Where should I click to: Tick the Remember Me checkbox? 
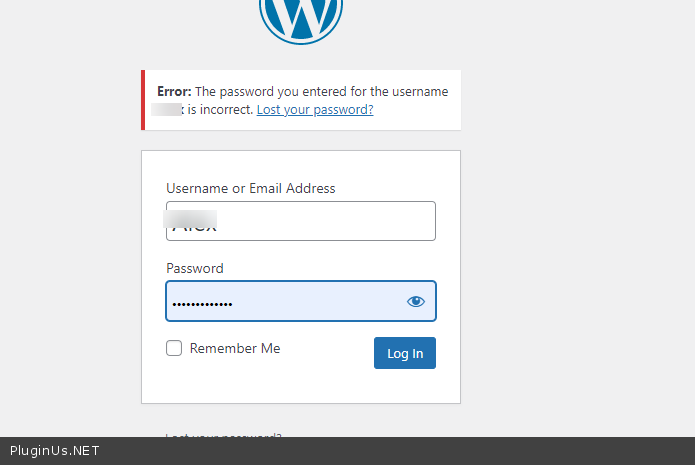pos(174,349)
